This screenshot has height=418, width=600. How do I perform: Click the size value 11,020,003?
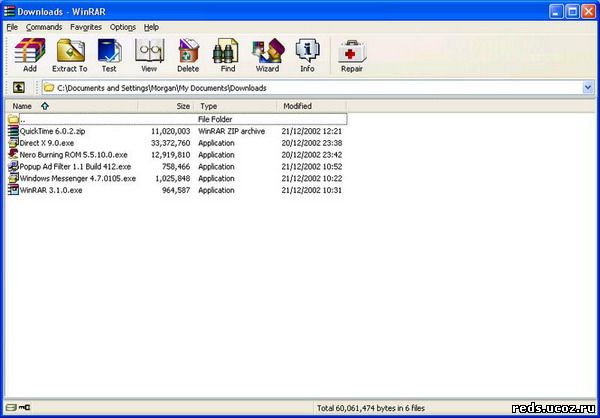pos(171,131)
